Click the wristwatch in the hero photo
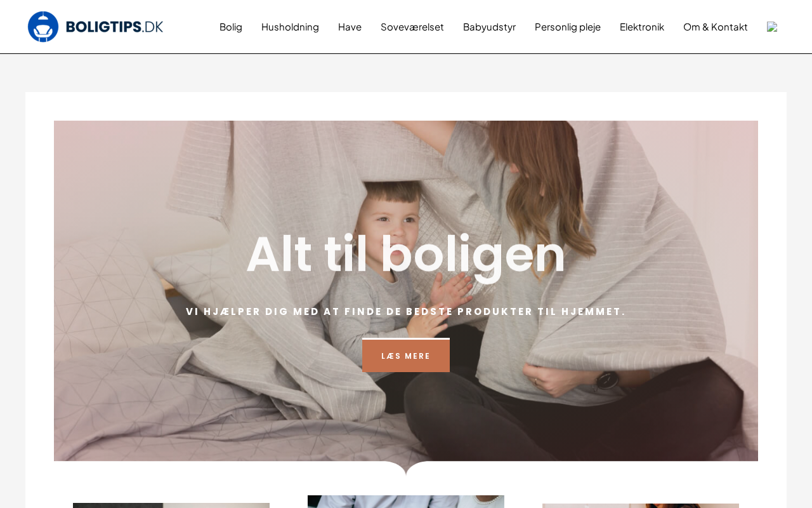 point(607,380)
